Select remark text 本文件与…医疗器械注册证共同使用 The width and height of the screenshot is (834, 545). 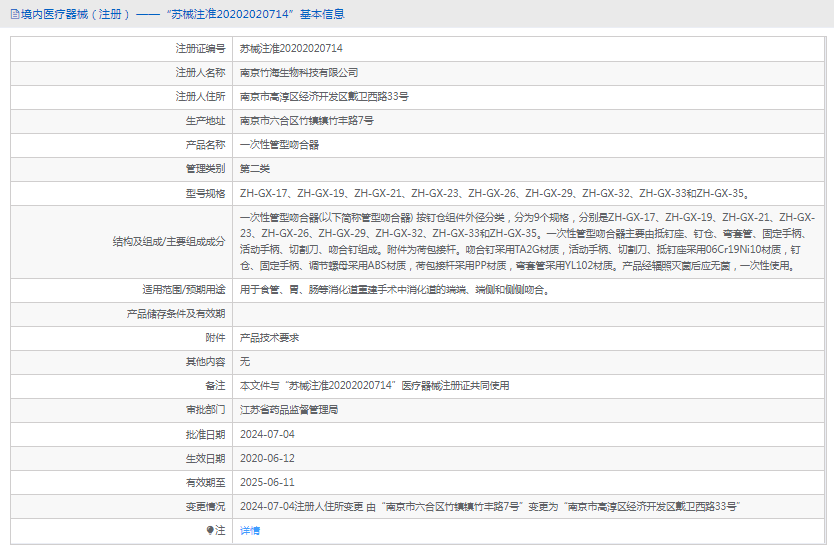[x=374, y=385]
